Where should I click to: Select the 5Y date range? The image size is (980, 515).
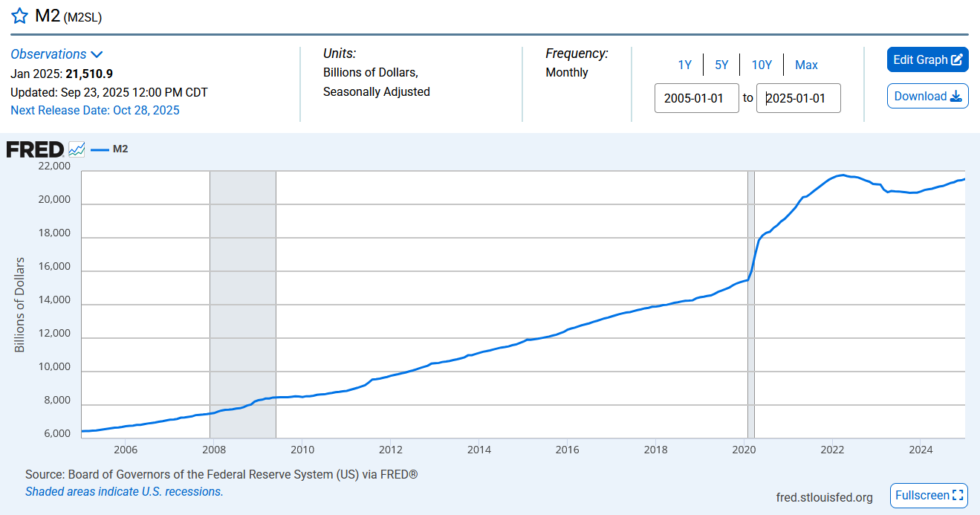coord(721,65)
